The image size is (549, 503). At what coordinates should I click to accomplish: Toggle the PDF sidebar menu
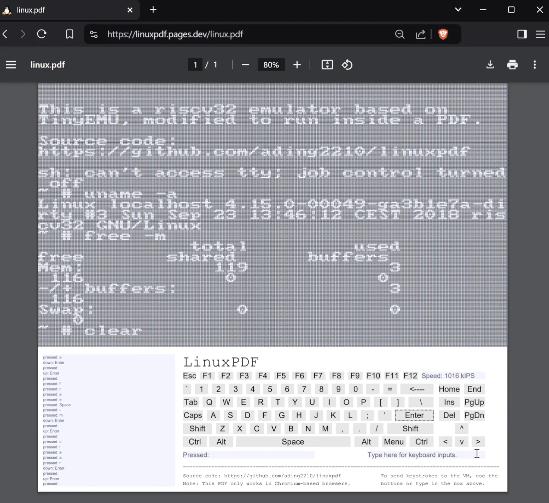pos(11,64)
